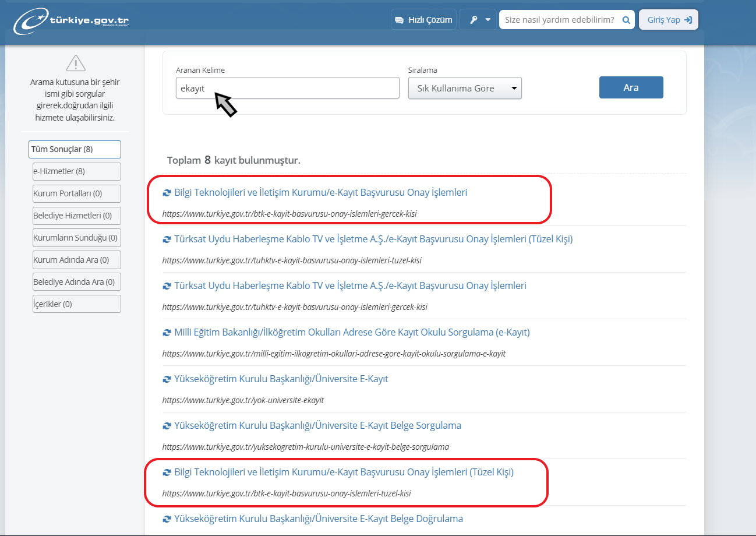Image resolution: width=756 pixels, height=536 pixels.
Task: Open Türksat 'e-Kayıt Başvurusu Onay İşlemleri' link without Tüzel Kişi
Action: (x=350, y=285)
